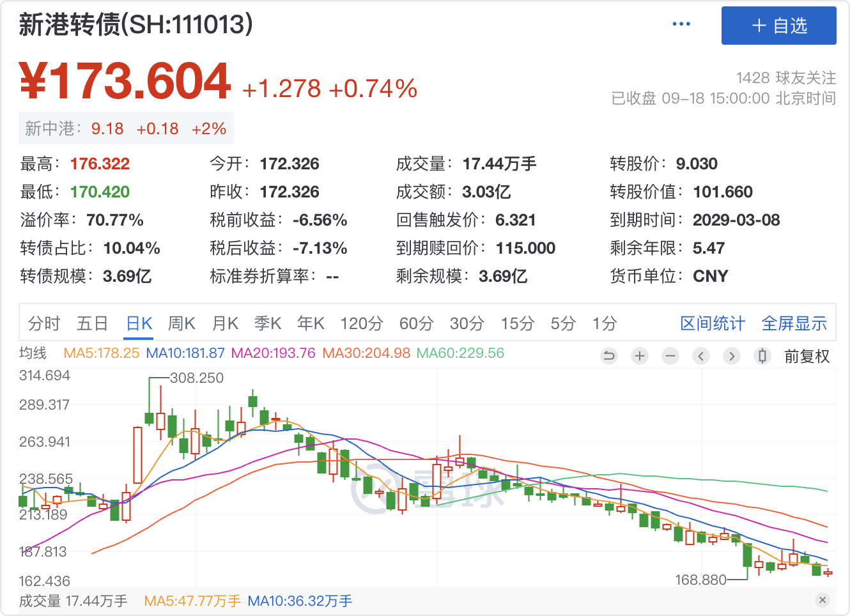Select the 周K weekly chart tab

pos(182,323)
